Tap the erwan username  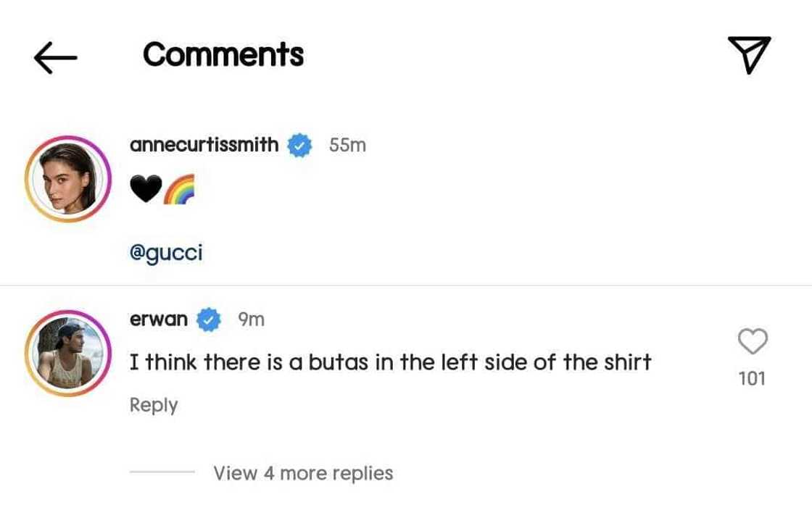click(159, 319)
